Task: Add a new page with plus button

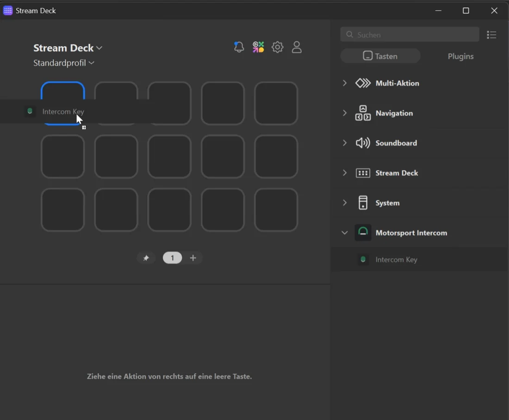Action: (x=193, y=258)
